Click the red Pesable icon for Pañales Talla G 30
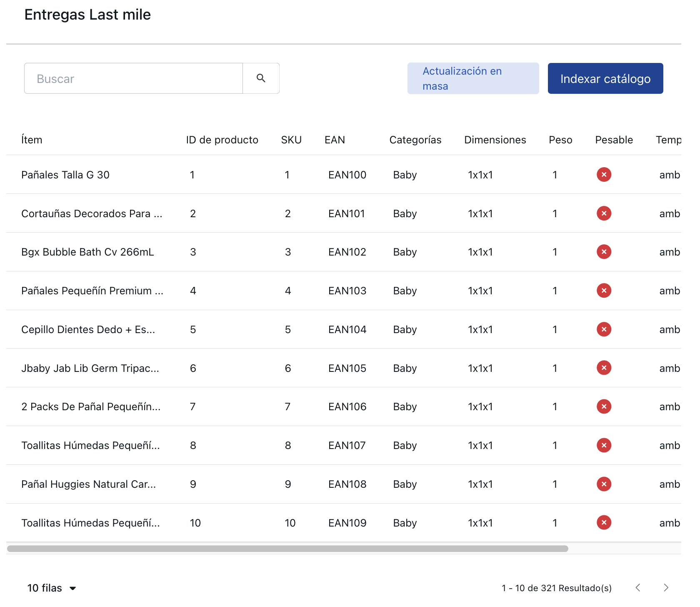The height and width of the screenshot is (607, 700). [604, 175]
